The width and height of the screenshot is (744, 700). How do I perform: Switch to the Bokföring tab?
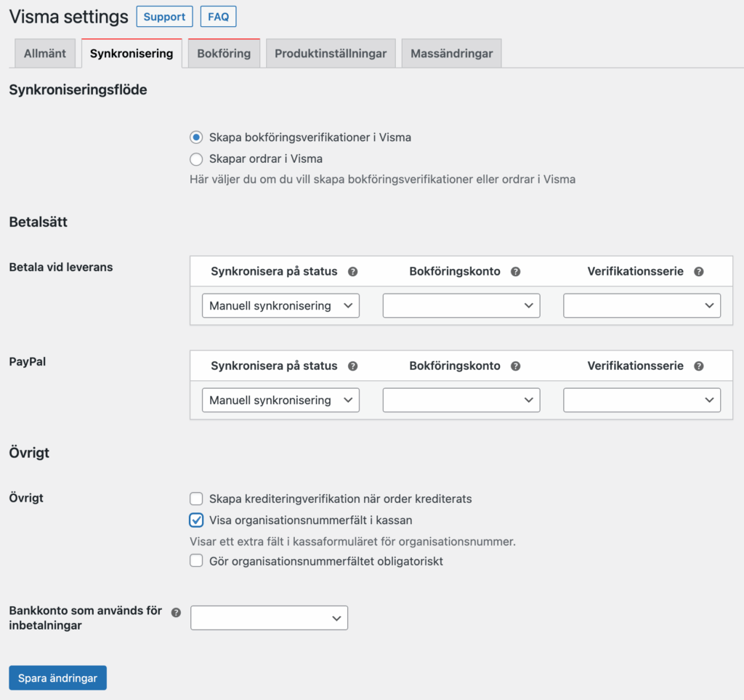point(223,52)
